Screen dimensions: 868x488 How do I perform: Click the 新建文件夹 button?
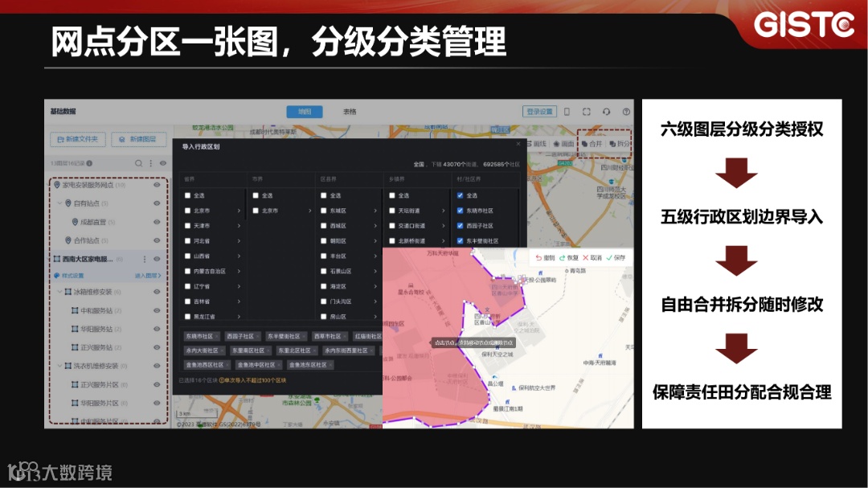[77, 139]
